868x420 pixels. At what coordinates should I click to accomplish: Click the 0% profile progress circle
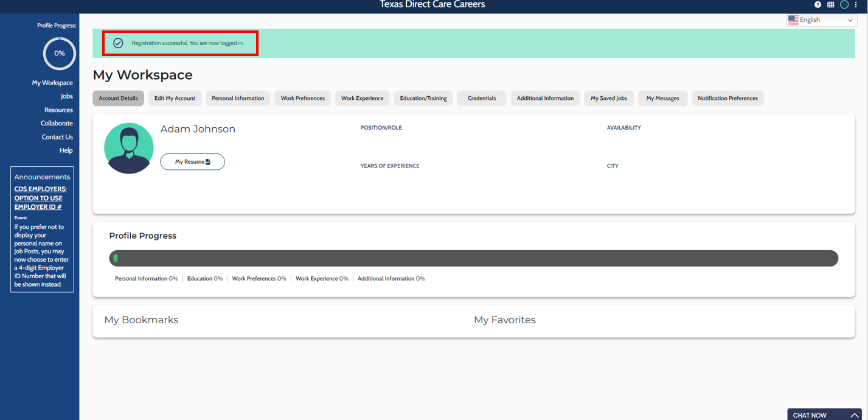click(x=60, y=54)
